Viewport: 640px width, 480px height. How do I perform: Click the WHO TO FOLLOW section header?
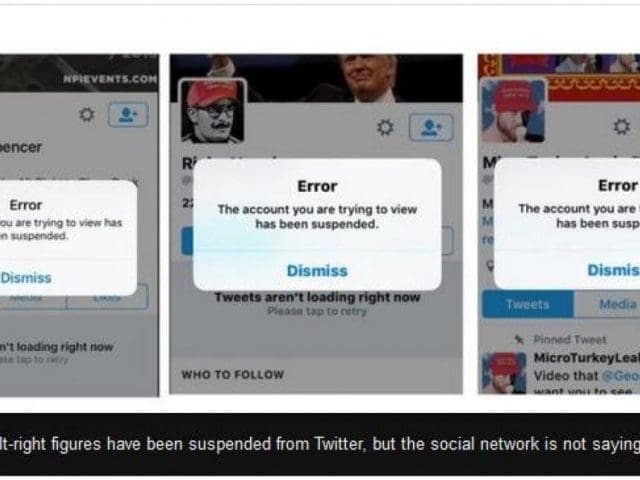233,375
